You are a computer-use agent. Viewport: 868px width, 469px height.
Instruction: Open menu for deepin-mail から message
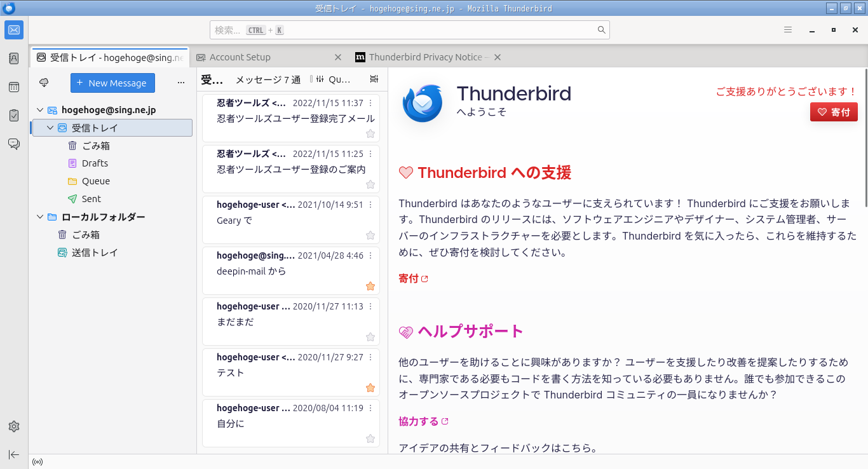tap(370, 255)
